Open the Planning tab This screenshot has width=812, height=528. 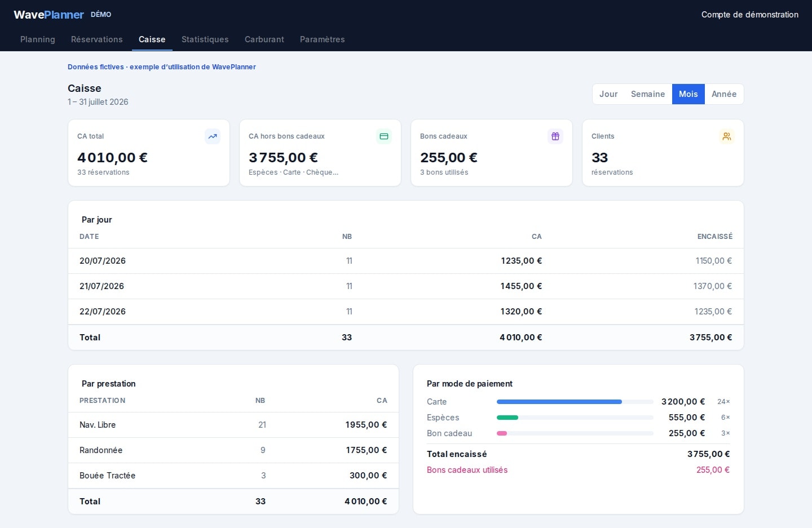pyautogui.click(x=38, y=39)
